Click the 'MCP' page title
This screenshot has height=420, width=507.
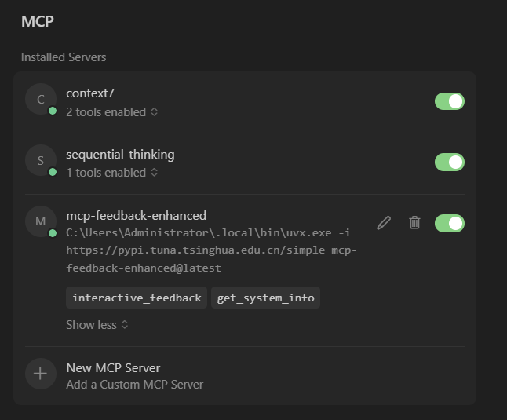pos(38,21)
